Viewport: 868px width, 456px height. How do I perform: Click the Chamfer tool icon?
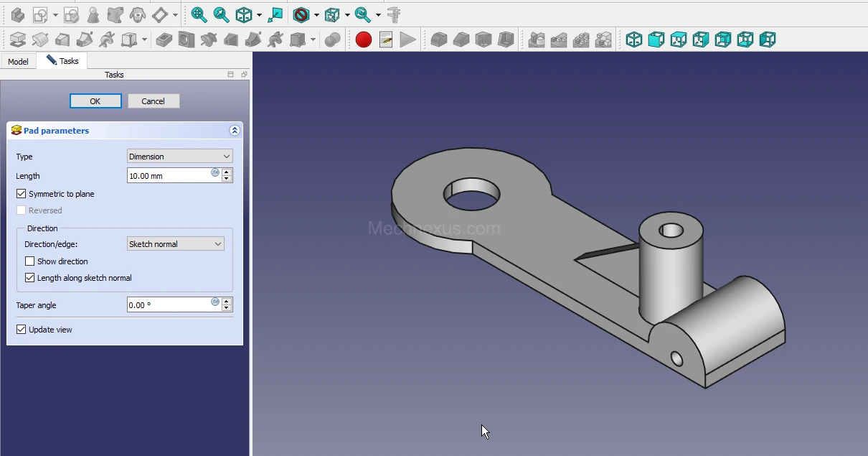[461, 39]
